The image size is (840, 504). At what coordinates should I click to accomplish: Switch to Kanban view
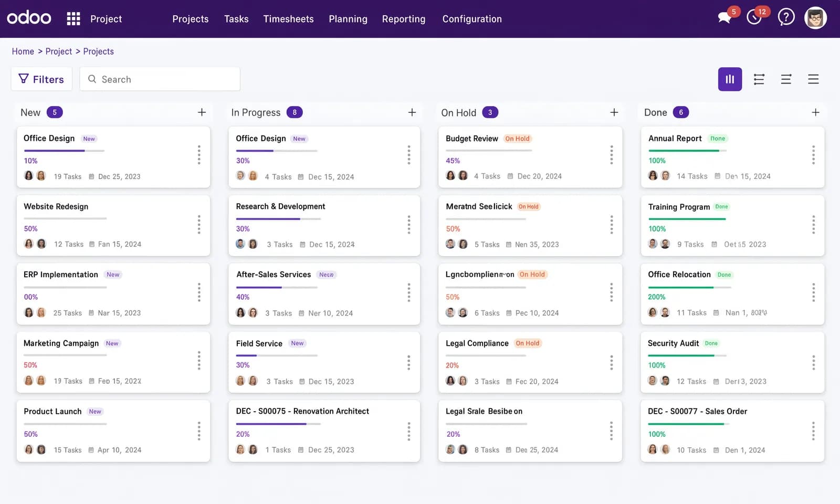[730, 79]
